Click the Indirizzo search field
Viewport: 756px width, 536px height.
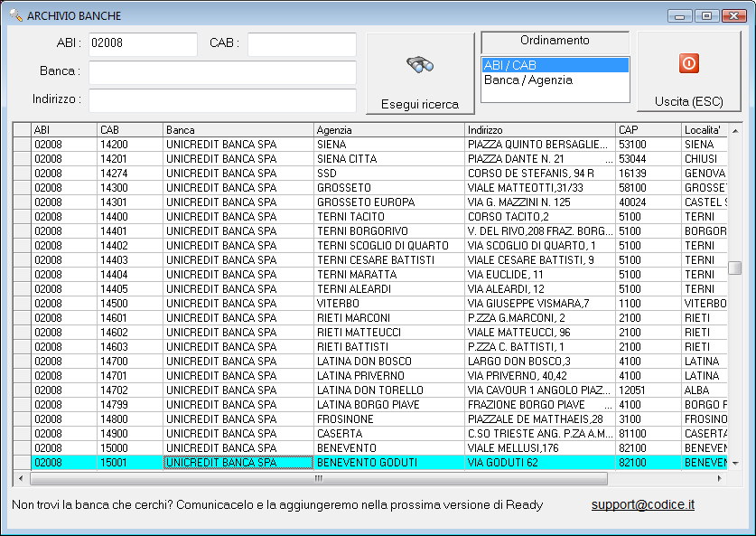point(222,100)
